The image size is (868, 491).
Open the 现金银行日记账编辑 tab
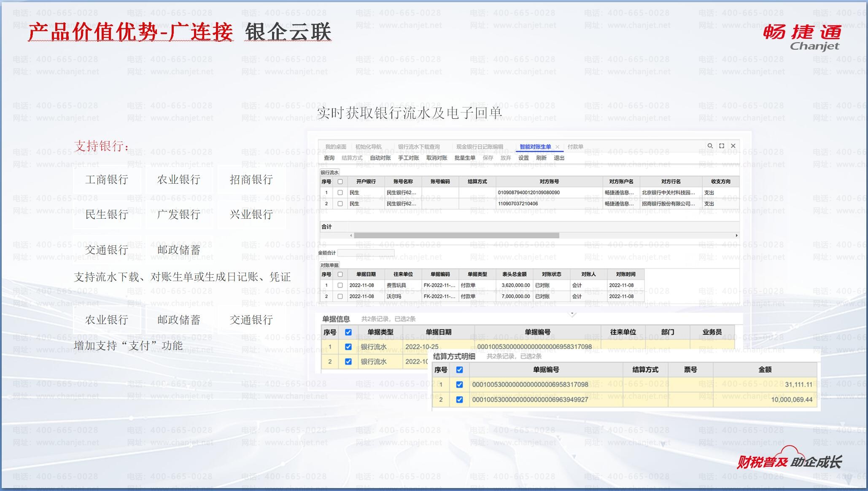pos(480,147)
